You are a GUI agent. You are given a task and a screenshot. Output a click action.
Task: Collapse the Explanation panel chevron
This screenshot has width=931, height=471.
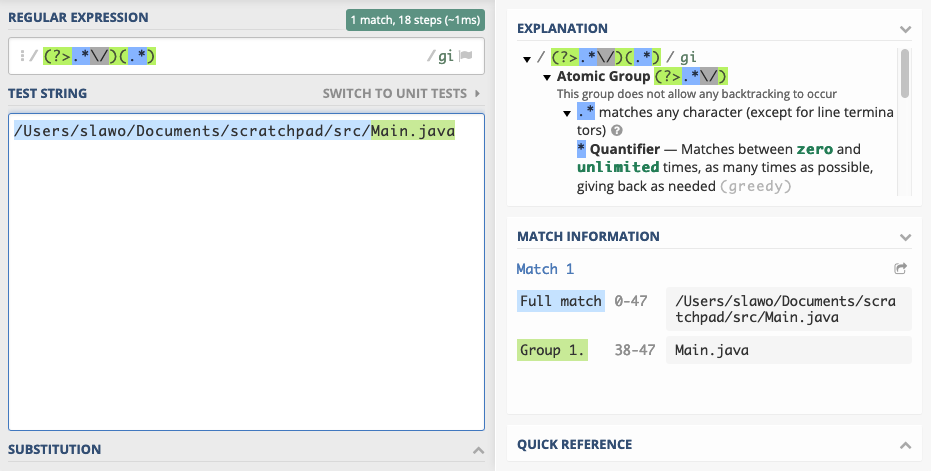(905, 29)
